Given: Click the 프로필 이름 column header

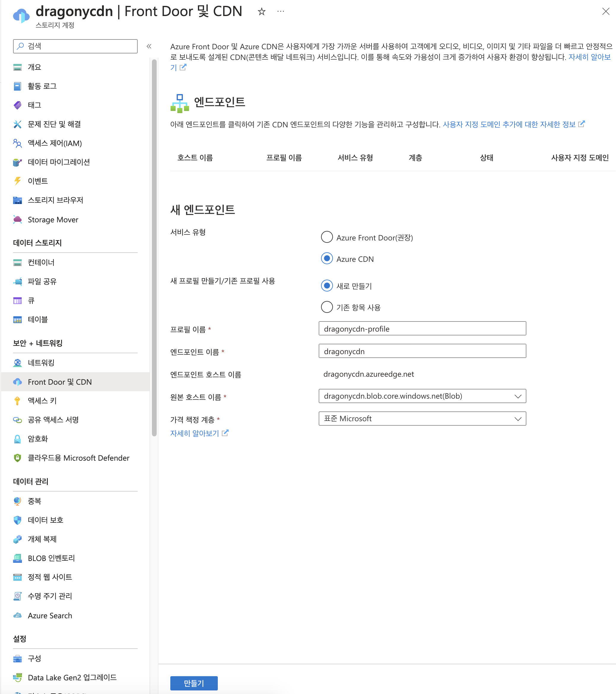Looking at the screenshot, I should pos(284,158).
